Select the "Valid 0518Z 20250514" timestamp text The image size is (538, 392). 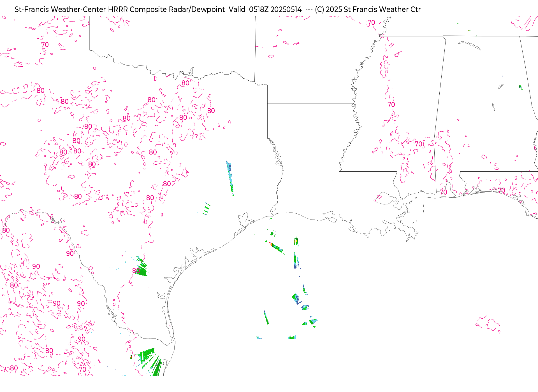pyautogui.click(x=265, y=10)
